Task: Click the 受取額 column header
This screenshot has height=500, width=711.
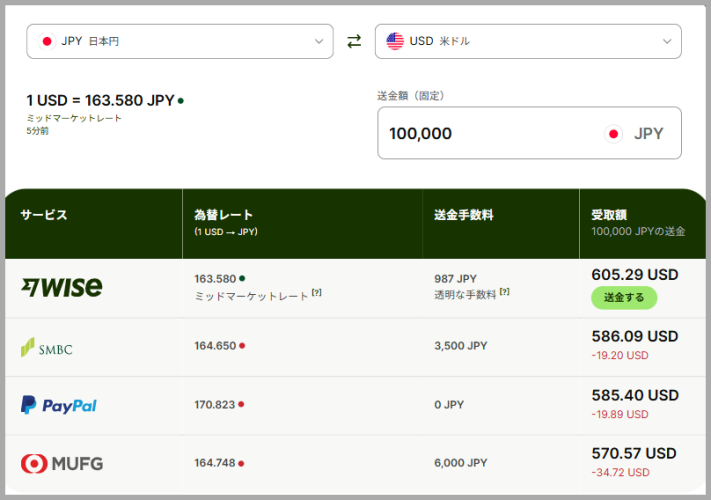Action: tap(609, 214)
